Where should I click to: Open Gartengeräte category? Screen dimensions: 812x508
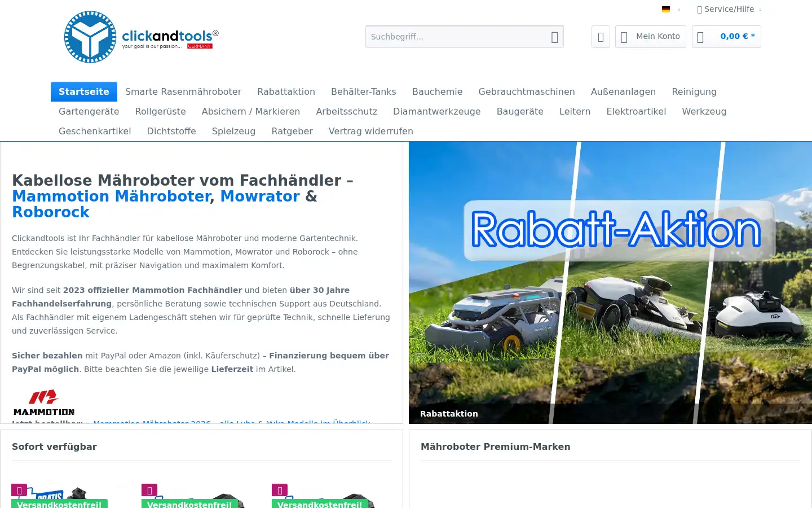89,111
